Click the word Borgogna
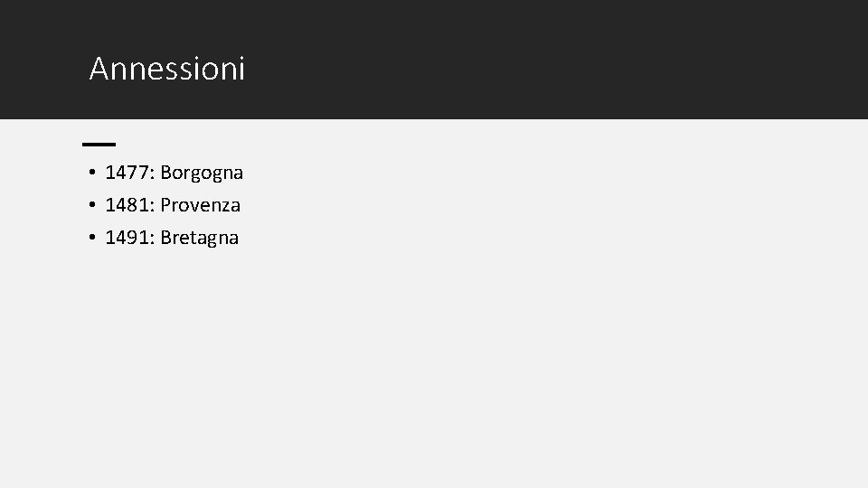The height and width of the screenshot is (488, 868). pos(202,173)
